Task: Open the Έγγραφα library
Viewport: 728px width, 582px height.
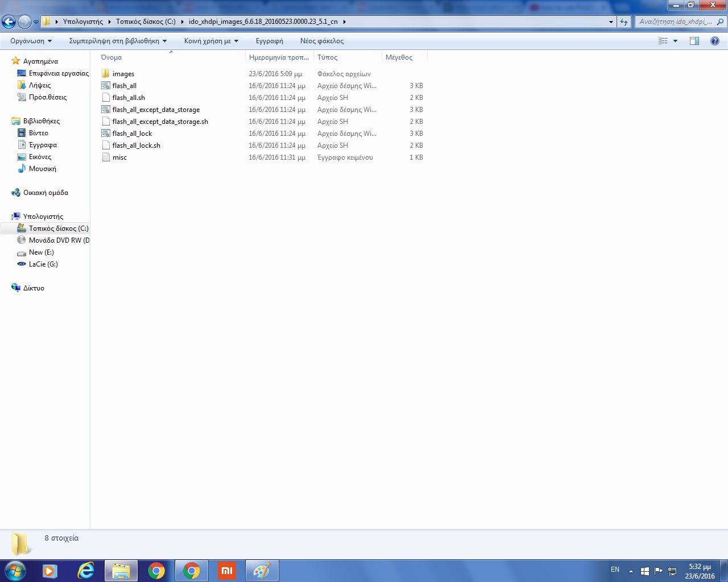Action: pyautogui.click(x=37, y=145)
